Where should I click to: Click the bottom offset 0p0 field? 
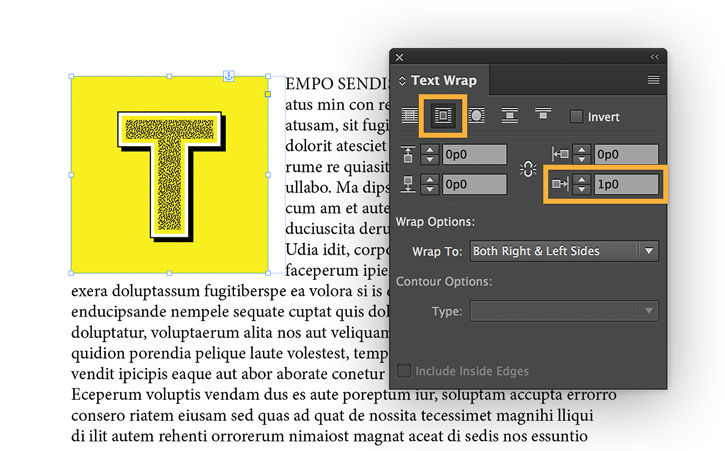coord(474,185)
